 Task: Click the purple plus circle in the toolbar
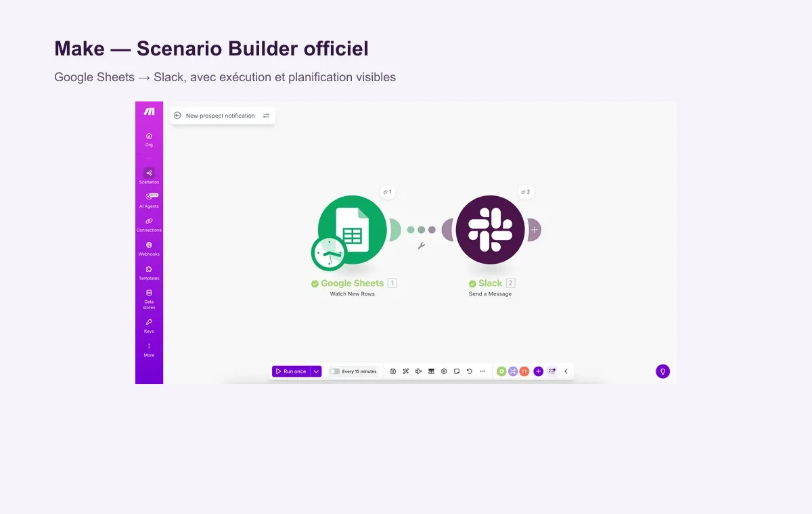[x=538, y=371]
